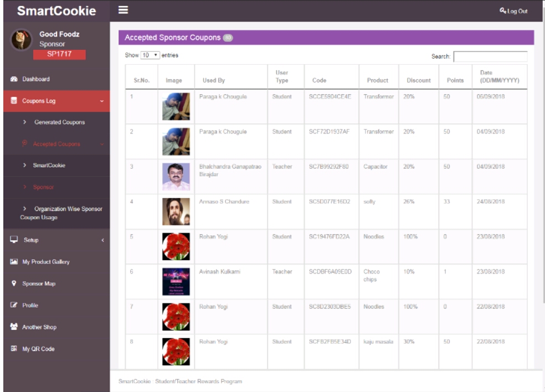Screen dimensions: 545x392
Task: Click the Good Foodz profile avatar
Action: (x=22, y=40)
